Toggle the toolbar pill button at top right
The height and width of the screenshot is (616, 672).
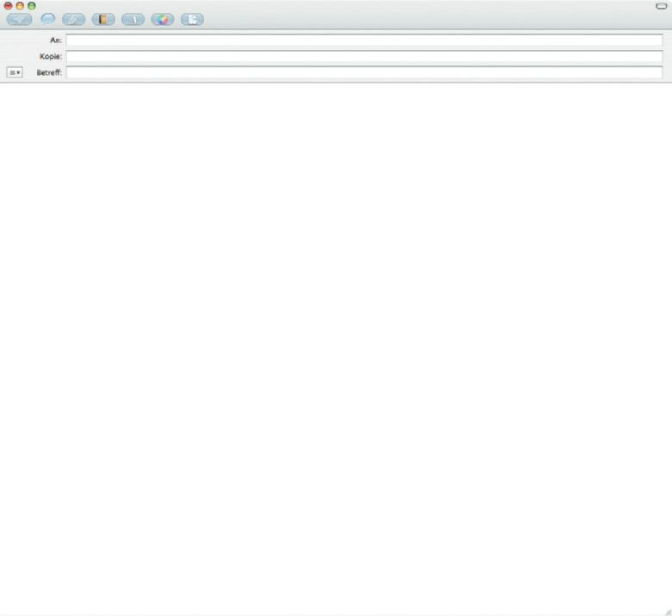(x=662, y=6)
